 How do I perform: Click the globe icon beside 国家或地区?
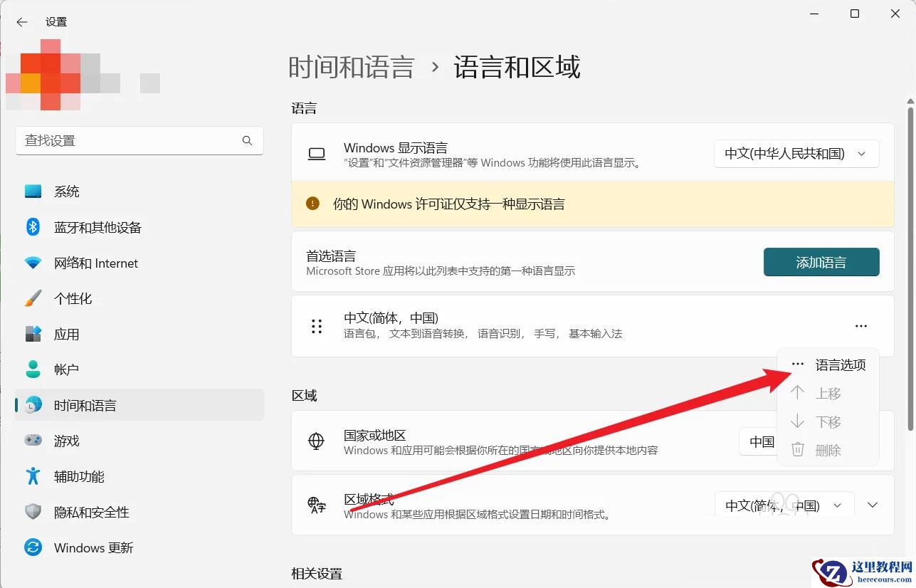(x=316, y=441)
